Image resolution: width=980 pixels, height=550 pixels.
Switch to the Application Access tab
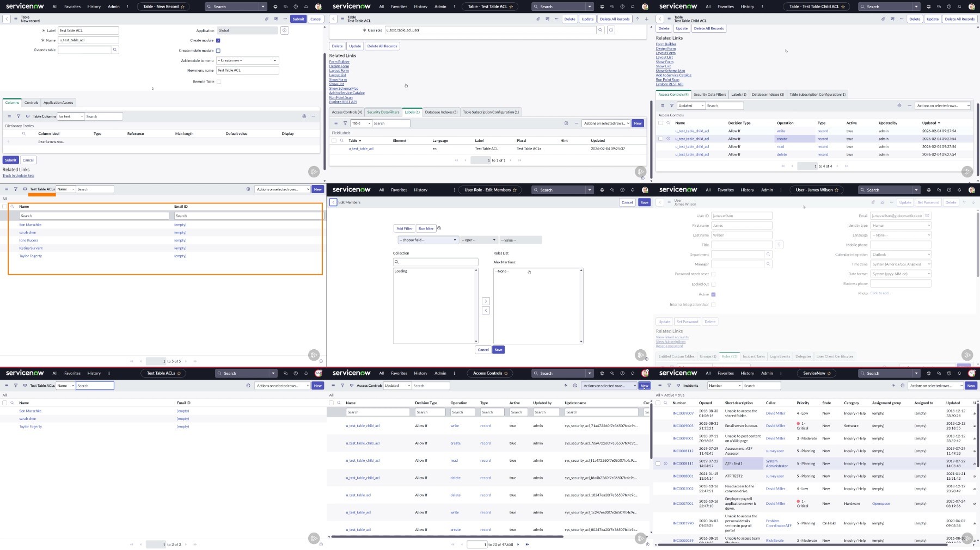[58, 103]
